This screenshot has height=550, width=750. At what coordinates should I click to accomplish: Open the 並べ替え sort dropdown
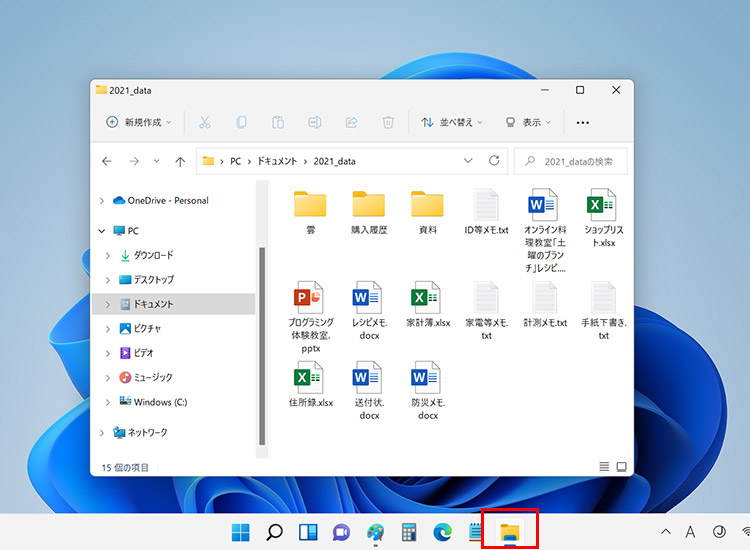point(452,122)
